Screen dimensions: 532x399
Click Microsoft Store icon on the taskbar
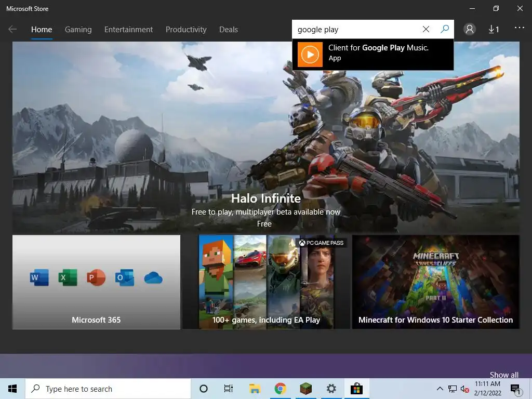click(x=356, y=389)
